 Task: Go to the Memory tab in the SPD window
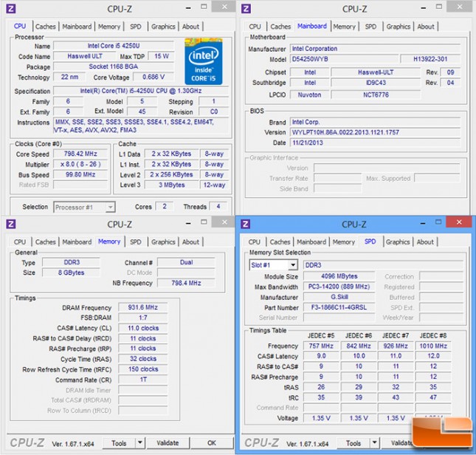344,242
